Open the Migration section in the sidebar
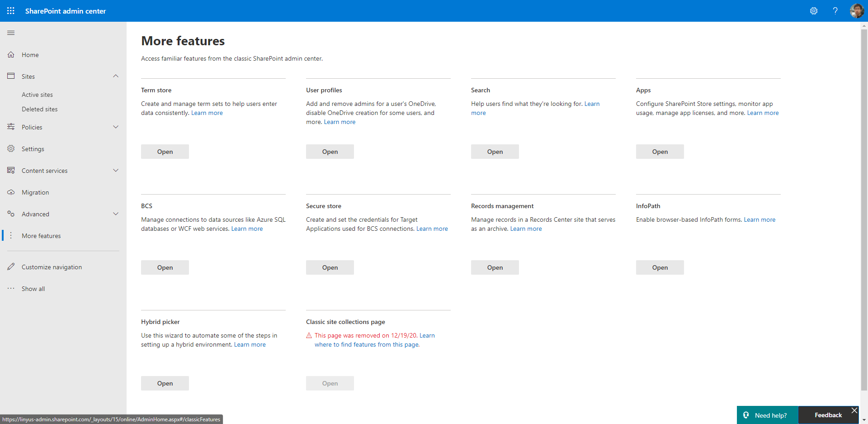This screenshot has height=424, width=868. (x=35, y=192)
